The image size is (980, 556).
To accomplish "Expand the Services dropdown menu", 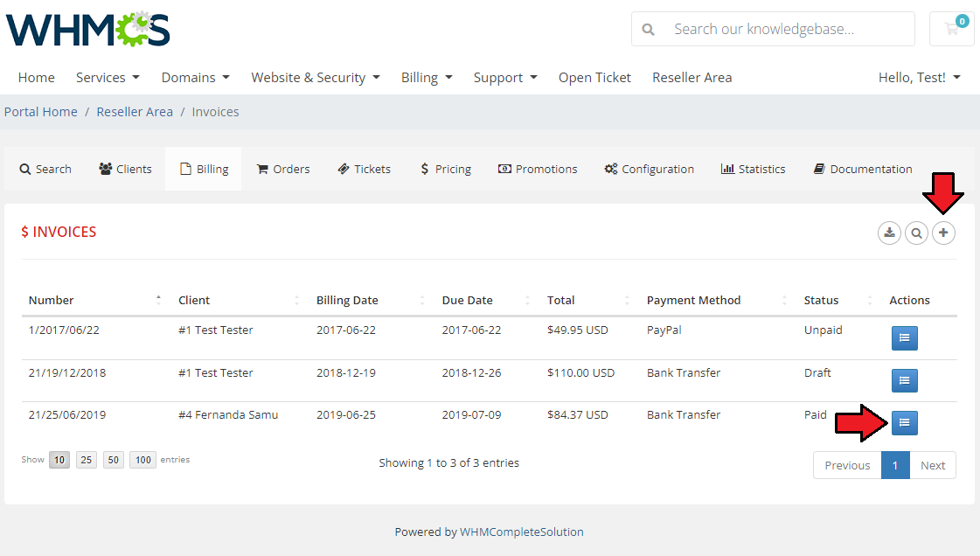I will click(108, 78).
